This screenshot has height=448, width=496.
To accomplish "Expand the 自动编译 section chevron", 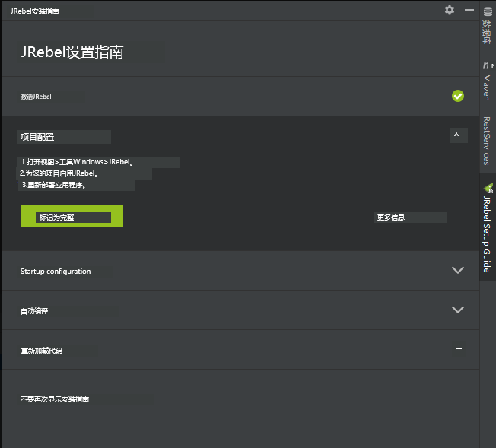I will coord(458,310).
